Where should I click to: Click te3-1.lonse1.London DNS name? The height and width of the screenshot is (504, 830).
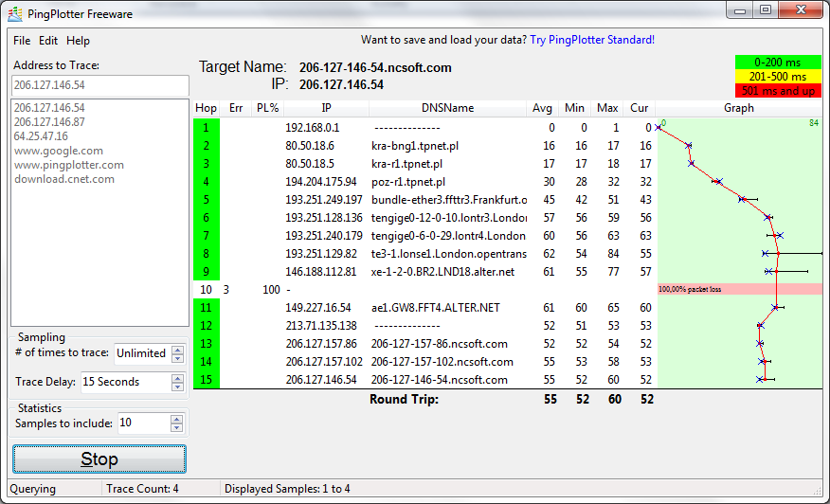[449, 254]
